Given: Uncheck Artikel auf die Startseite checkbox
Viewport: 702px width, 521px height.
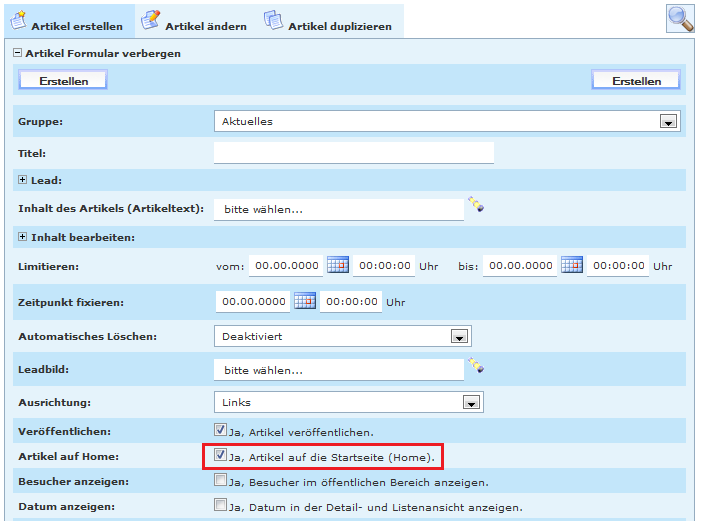Looking at the screenshot, I should (221, 456).
